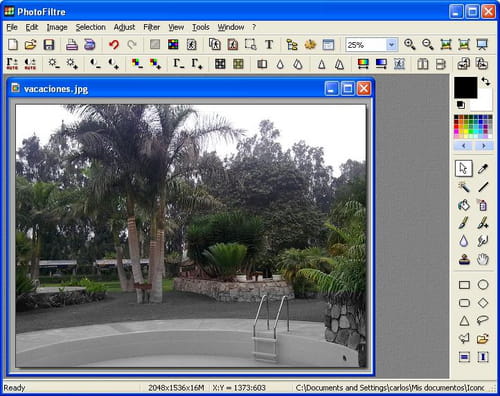This screenshot has height=396, width=500.
Task: Increase brightness with sun plus icon
Action: click(72, 64)
